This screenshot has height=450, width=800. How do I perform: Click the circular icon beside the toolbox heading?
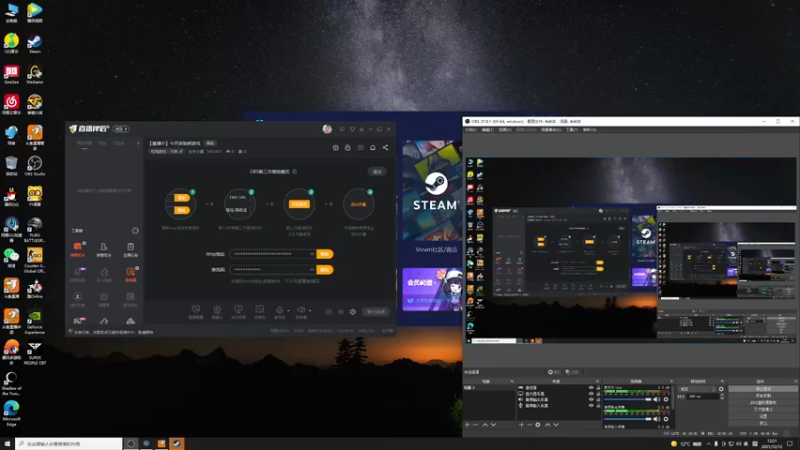135,231
